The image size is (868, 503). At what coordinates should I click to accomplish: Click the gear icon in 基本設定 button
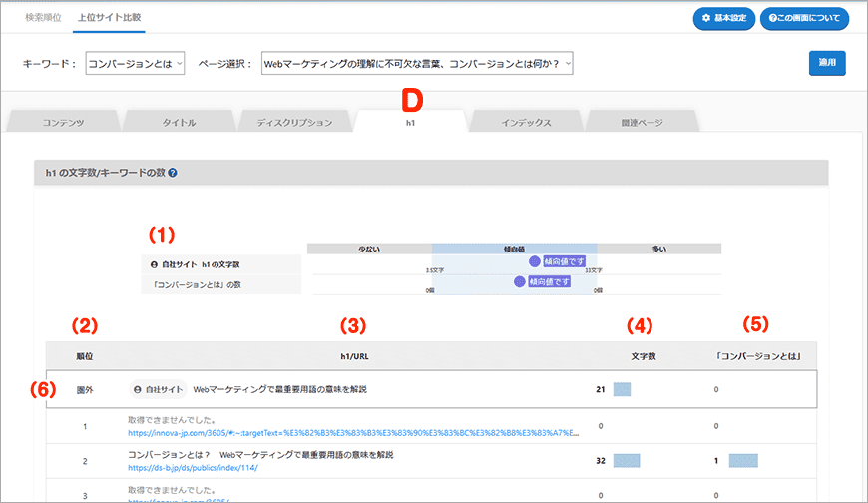(x=706, y=18)
